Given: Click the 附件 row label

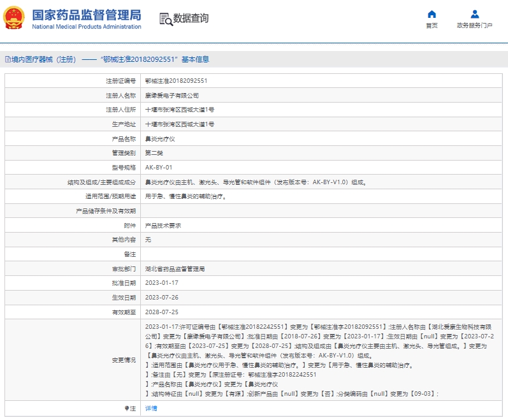Looking at the screenshot, I should pyautogui.click(x=130, y=226).
